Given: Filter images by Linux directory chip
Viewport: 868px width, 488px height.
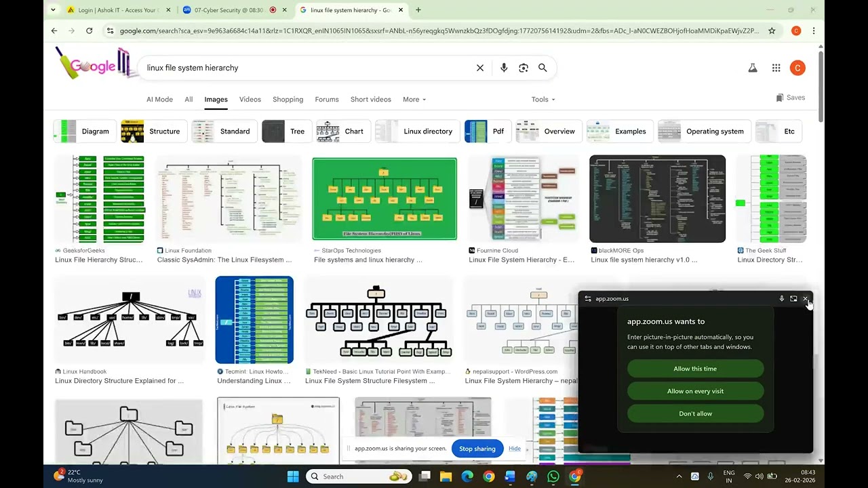Looking at the screenshot, I should click(x=417, y=131).
